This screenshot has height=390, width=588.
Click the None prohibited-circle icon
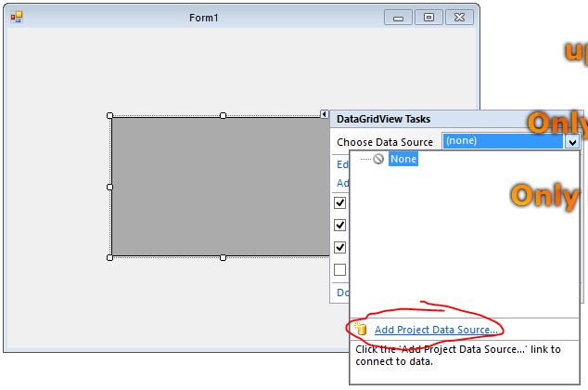tap(378, 159)
